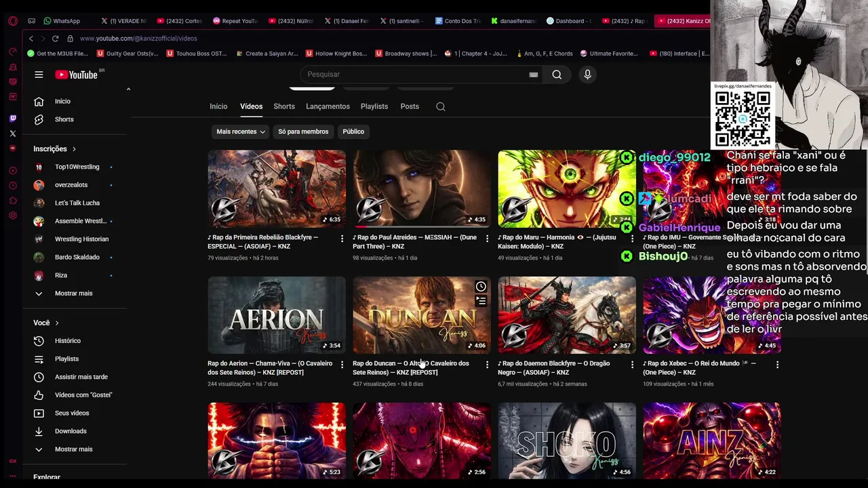
Task: Click the browser back arrow
Action: click(x=31, y=39)
